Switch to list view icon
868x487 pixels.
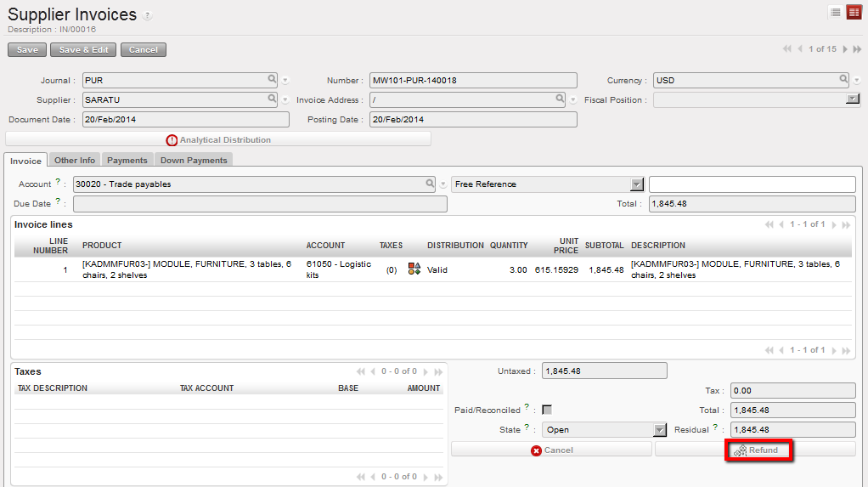coord(836,12)
